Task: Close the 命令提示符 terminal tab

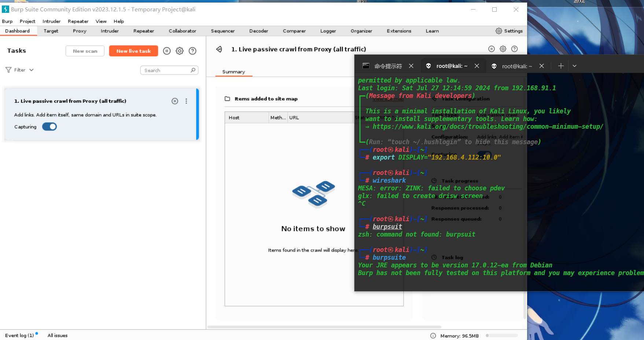Action: coord(411,66)
